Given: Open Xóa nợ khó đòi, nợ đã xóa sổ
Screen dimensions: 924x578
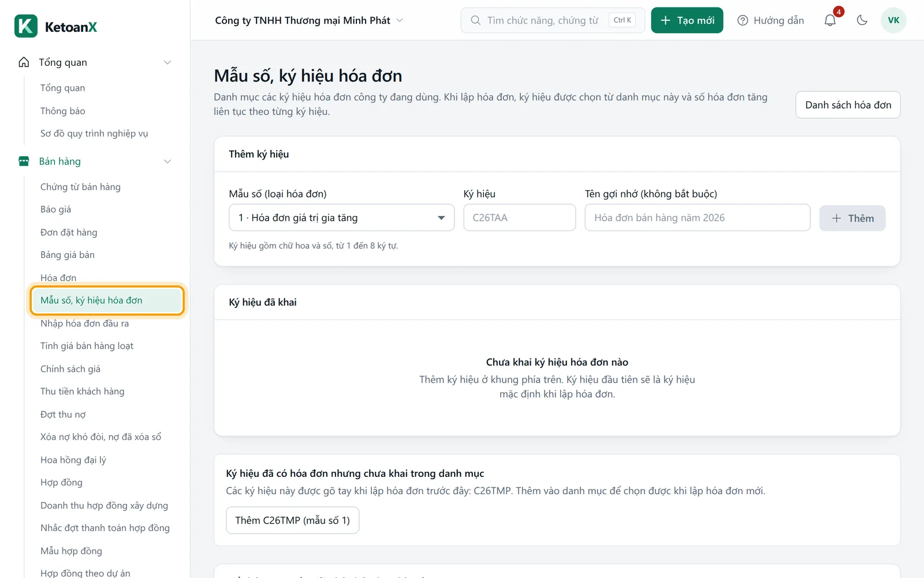Looking at the screenshot, I should (101, 437).
